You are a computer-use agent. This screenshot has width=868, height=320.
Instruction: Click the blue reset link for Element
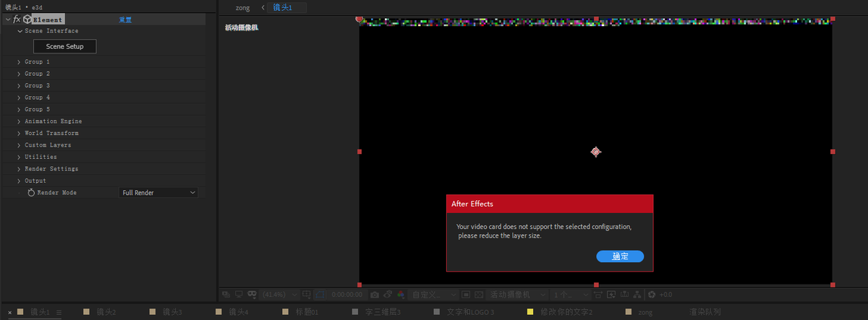pyautogui.click(x=125, y=20)
